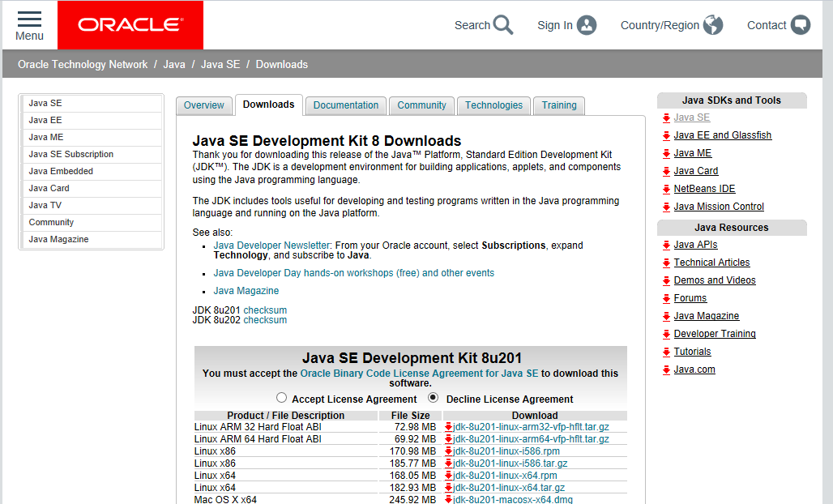Open the JDK 8u202 checksum link

[265, 320]
